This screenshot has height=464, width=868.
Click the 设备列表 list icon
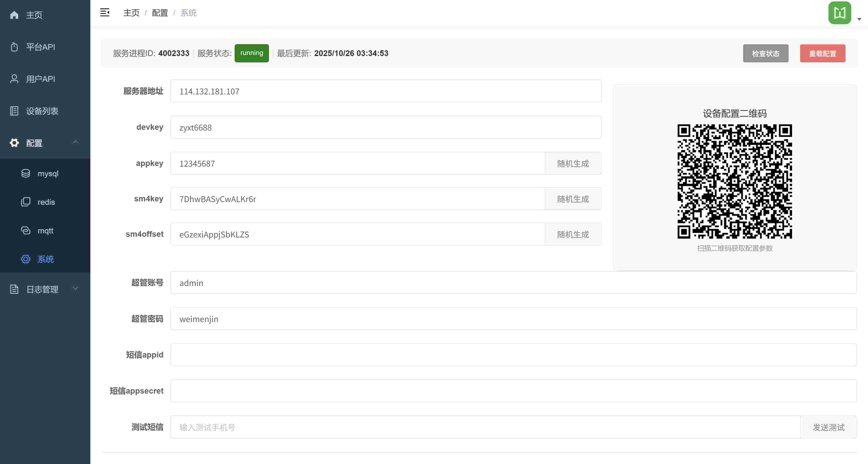click(14, 111)
